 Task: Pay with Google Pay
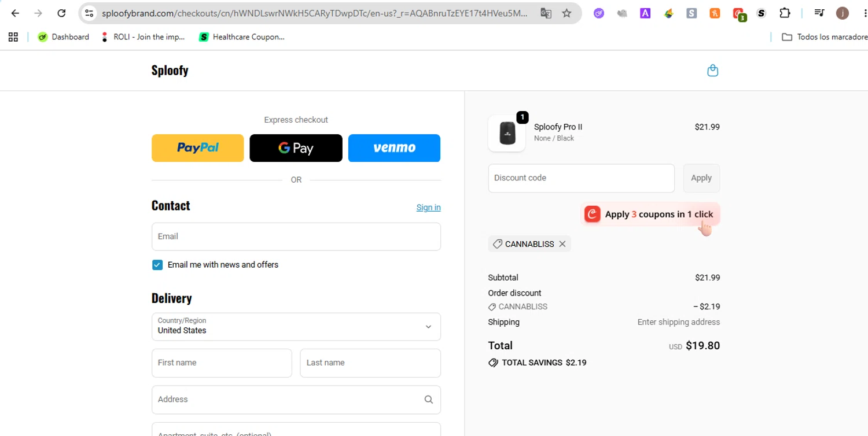[296, 148]
